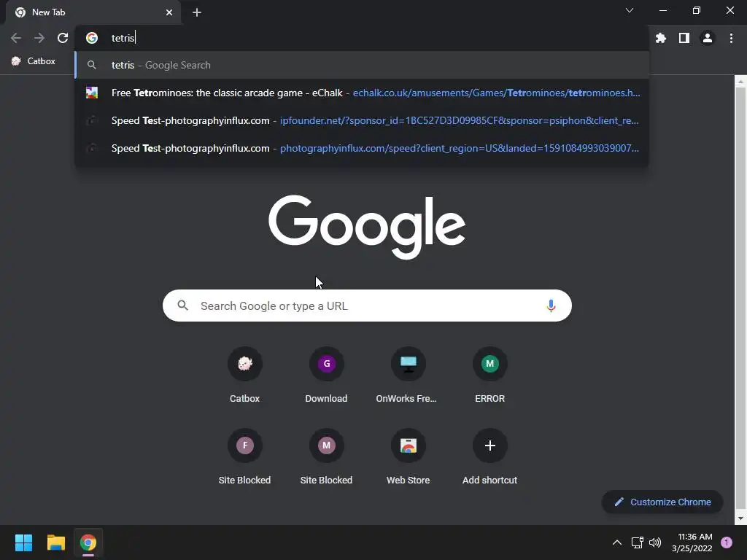Toggle the side panel icon
The height and width of the screenshot is (560, 747).
point(684,38)
